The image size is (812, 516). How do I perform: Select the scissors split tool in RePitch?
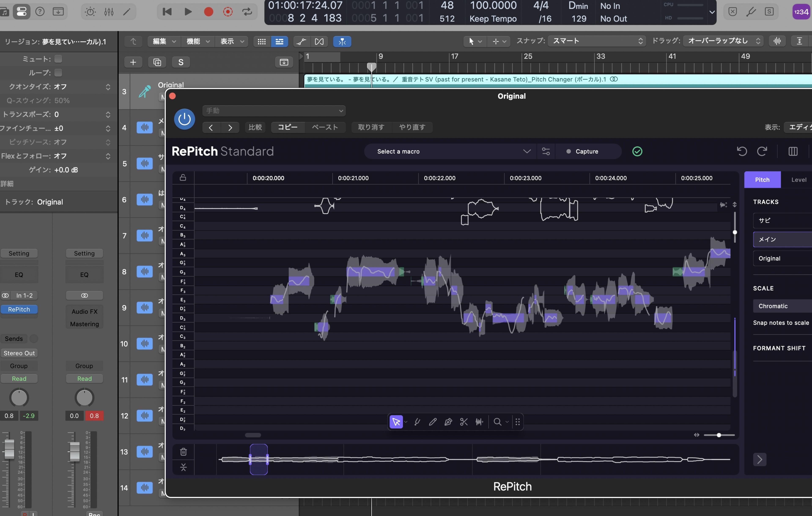pyautogui.click(x=464, y=422)
